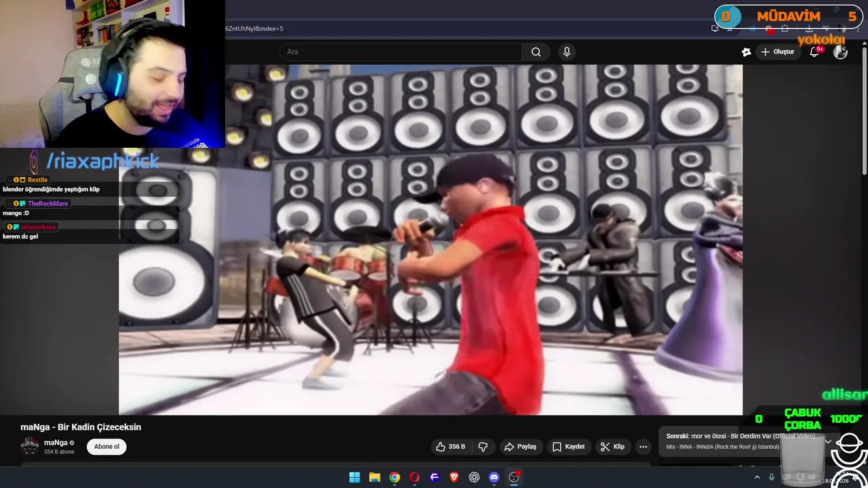Click into the Ara search field
This screenshot has width=868, height=488.
pos(401,52)
